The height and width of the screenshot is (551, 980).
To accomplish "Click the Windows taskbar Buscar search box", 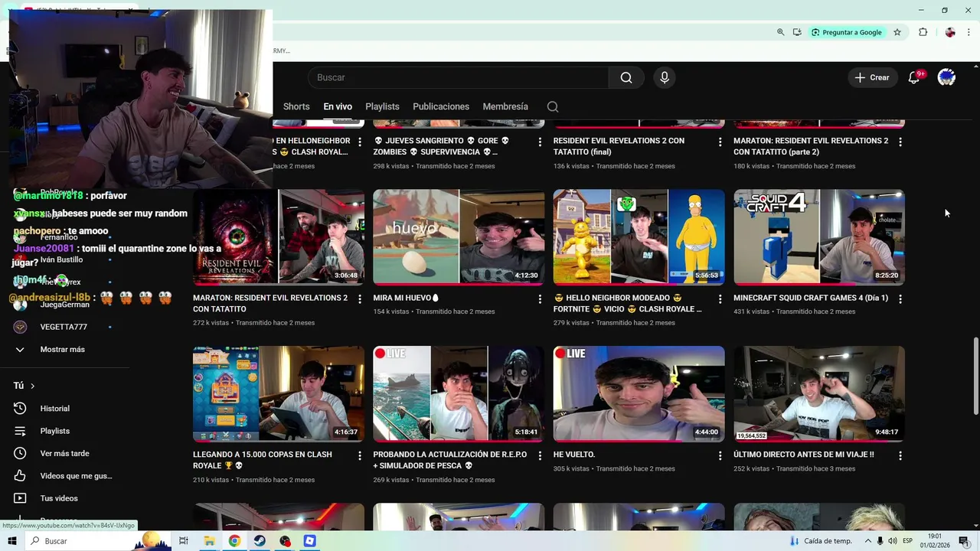I will (100, 541).
